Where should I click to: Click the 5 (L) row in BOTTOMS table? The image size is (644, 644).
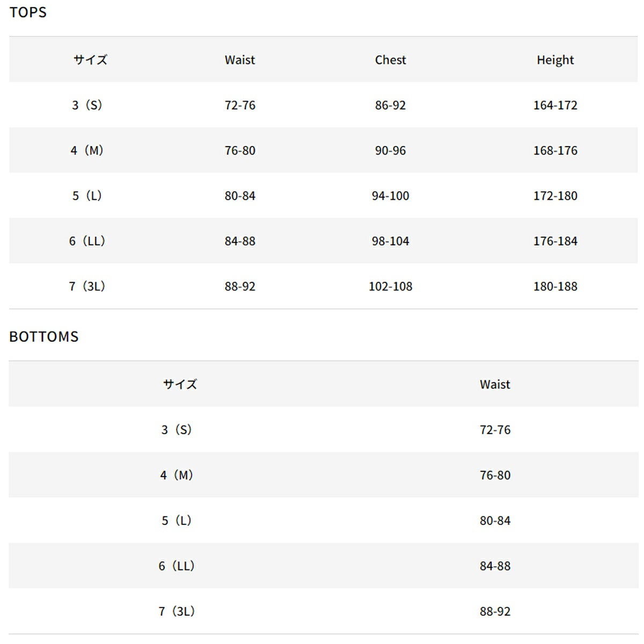pos(324,520)
